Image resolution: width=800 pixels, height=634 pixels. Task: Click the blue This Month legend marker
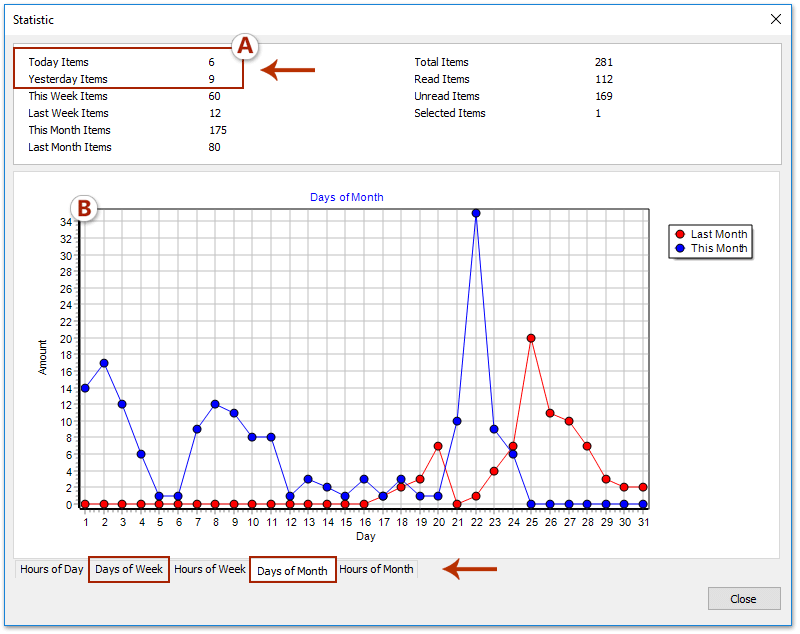point(679,248)
